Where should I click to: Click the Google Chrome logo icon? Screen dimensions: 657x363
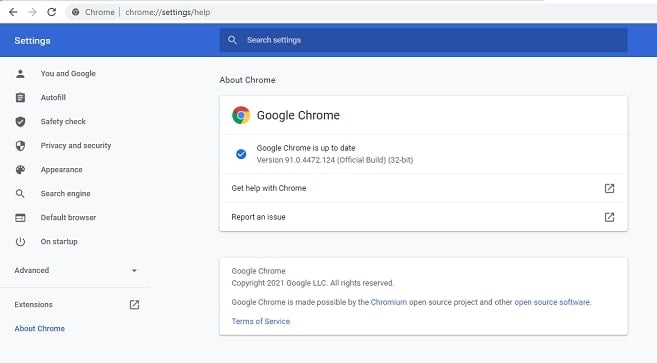point(241,115)
